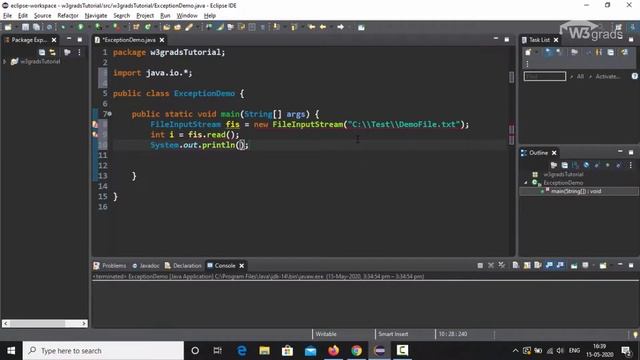Close the Package Explorer view
Image resolution: width=640 pixels, height=360 pixels.
point(54,40)
